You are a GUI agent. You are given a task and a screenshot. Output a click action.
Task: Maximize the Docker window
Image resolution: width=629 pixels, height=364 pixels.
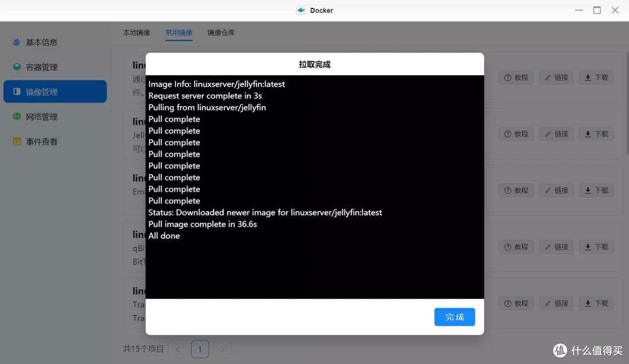pyautogui.click(x=597, y=10)
